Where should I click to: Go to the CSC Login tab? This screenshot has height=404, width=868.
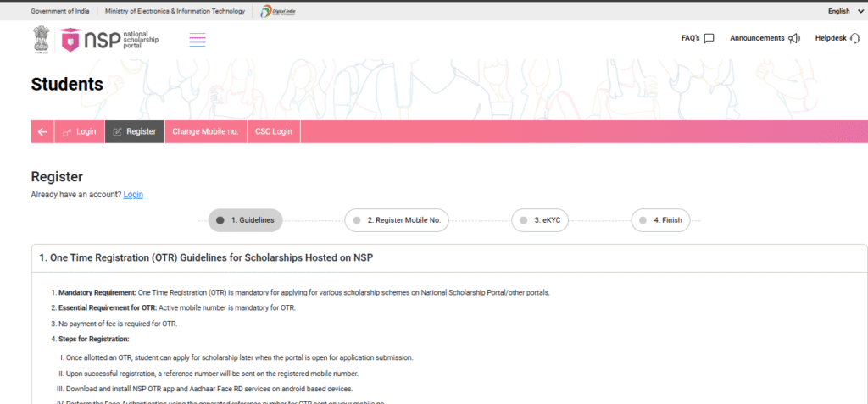point(273,132)
